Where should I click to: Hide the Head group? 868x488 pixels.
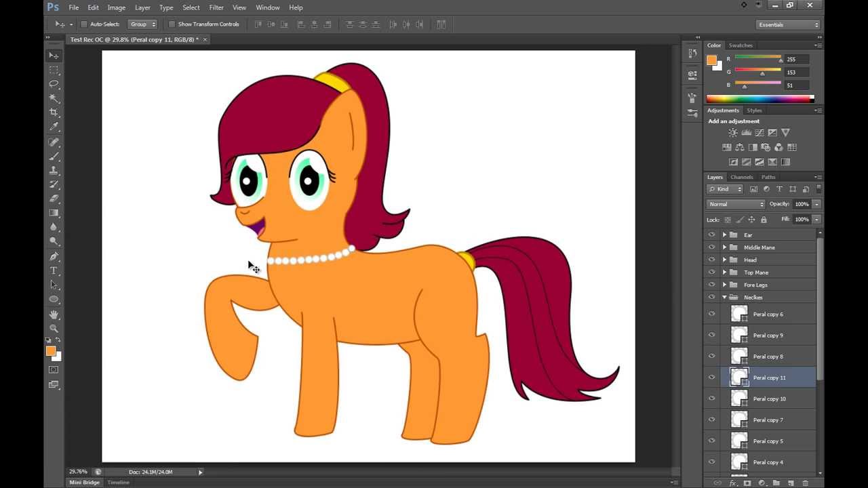click(711, 260)
